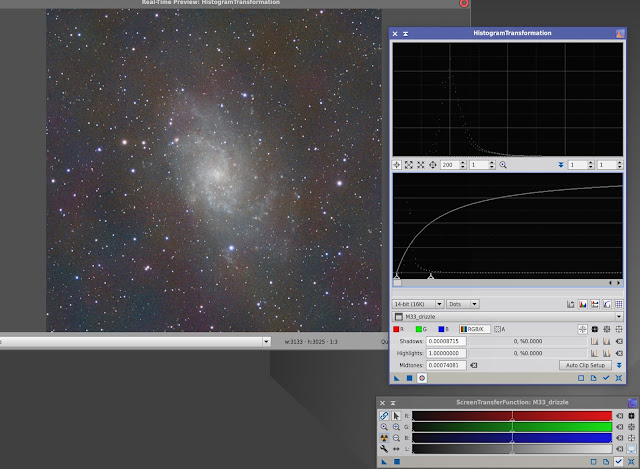
Task: Click the Highlights value input field
Action: (x=447, y=353)
